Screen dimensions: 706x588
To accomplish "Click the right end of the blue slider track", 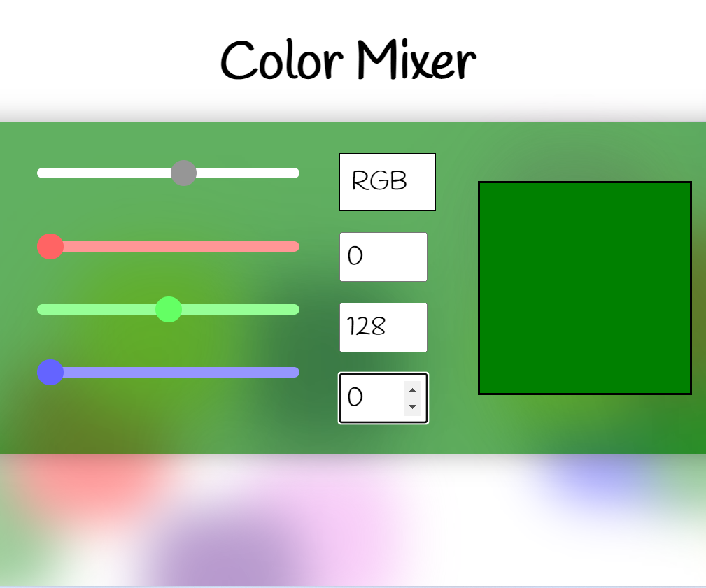I will 295,372.
